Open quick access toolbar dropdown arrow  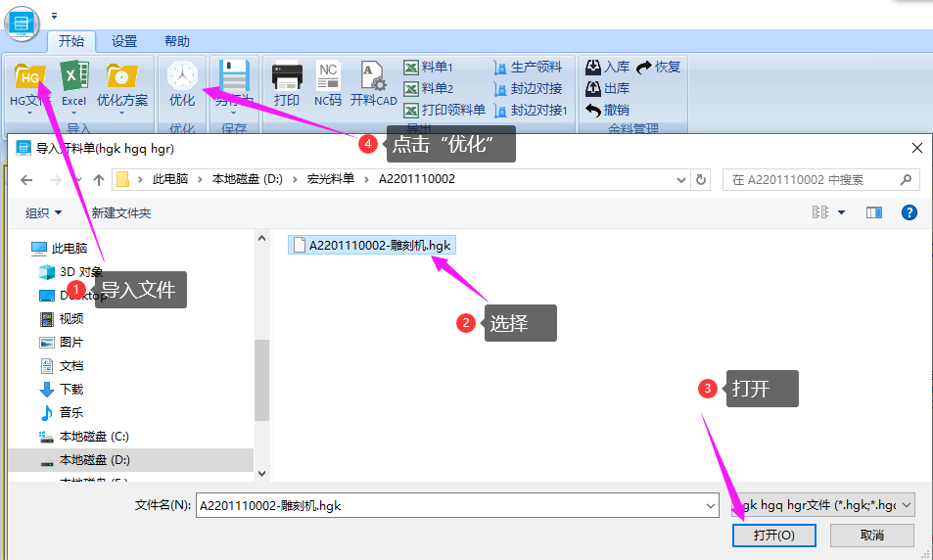tap(54, 16)
